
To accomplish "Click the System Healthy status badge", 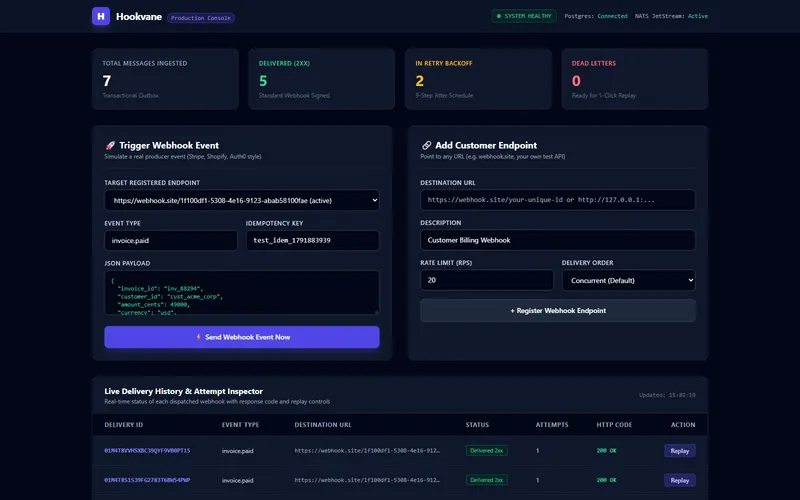I will click(x=524, y=16).
